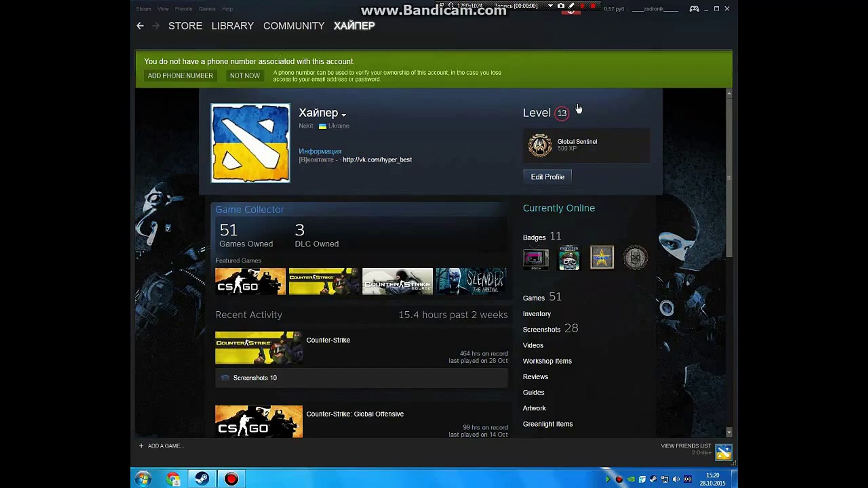This screenshot has width=868, height=488.
Task: Expand the Friends menu
Action: 184,9
